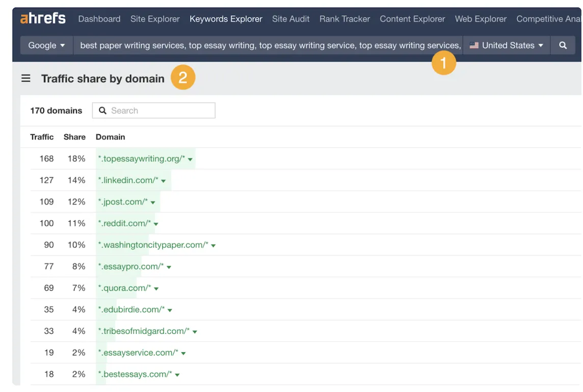583x392 pixels.
Task: Click traffic value 168
Action: (x=46, y=159)
